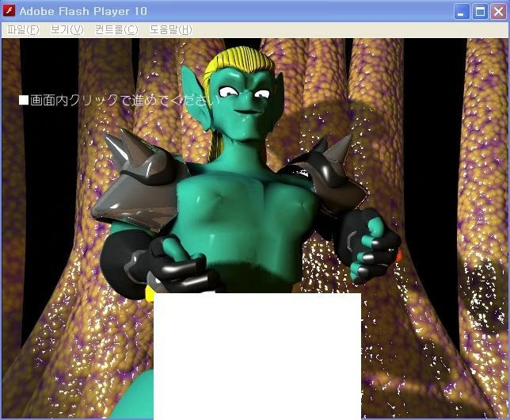Screen dimensions: 510x420
Task: Maximize the Adobe Flash Player window
Action: click(x=480, y=12)
